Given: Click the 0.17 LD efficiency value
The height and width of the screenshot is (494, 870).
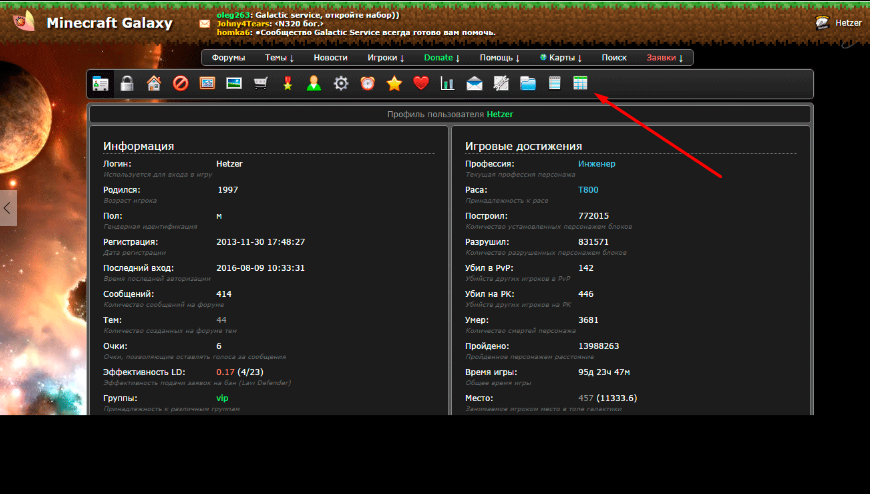Looking at the screenshot, I should point(225,372).
